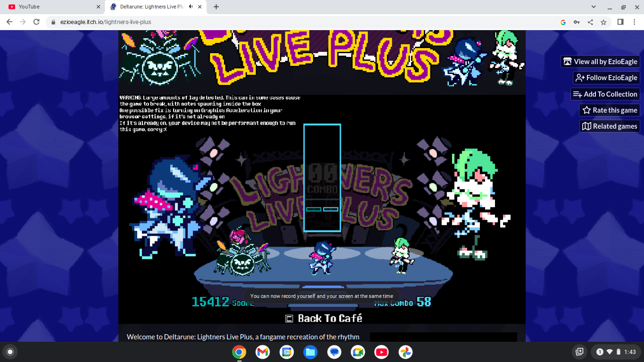Open the saved passwords key icon
The width and height of the screenshot is (644, 362).
(x=577, y=22)
